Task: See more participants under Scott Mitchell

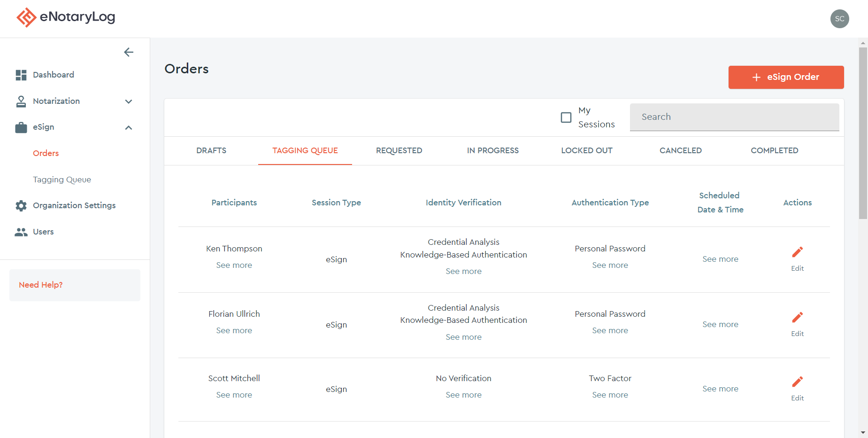Action: tap(234, 395)
